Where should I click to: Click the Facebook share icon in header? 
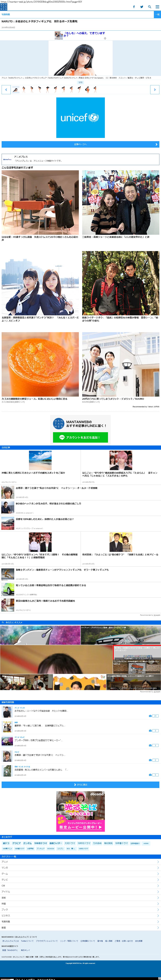click(134, 7)
